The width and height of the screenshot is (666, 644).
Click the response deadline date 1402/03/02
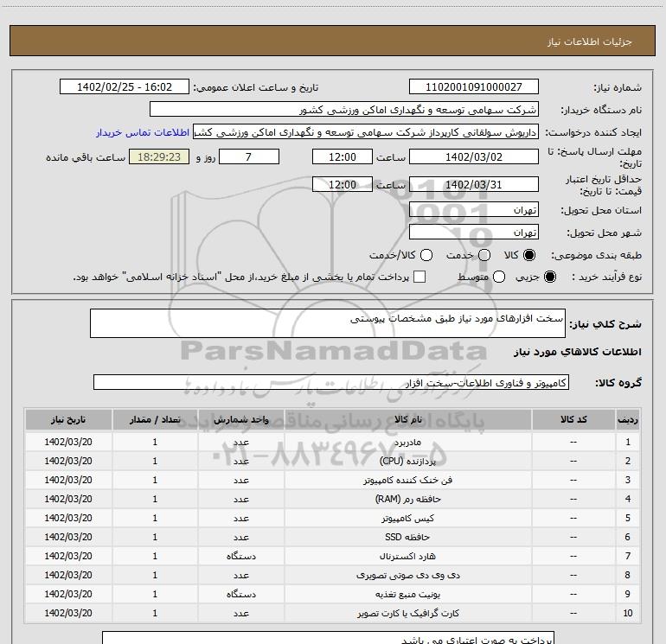click(x=474, y=157)
